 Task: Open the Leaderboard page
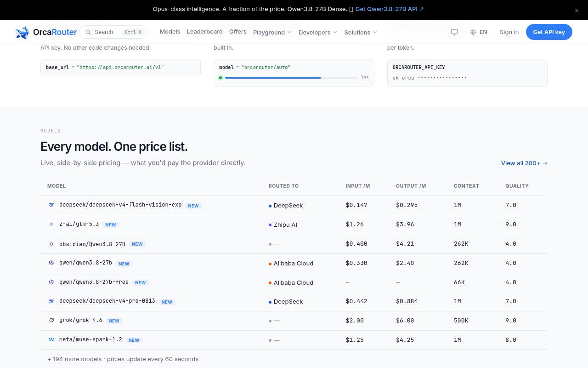point(204,32)
